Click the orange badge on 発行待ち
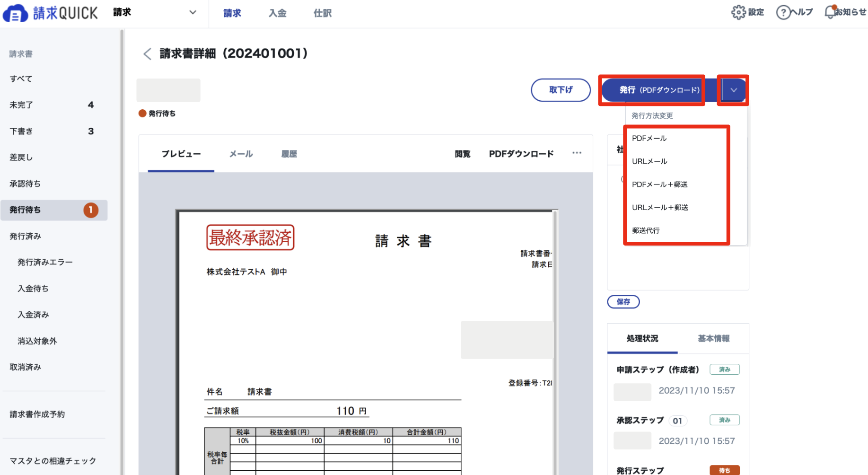 tap(91, 210)
